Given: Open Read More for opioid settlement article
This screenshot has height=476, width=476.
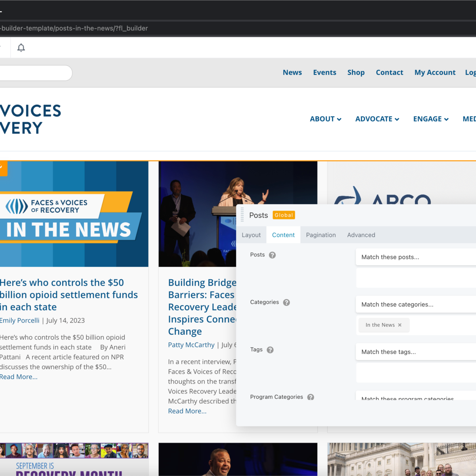Looking at the screenshot, I should pos(19,377).
